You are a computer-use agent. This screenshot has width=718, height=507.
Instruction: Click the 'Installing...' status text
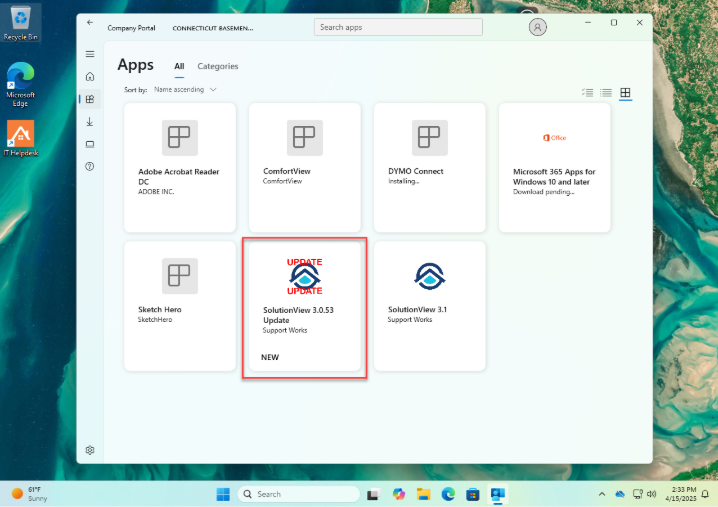coord(403,181)
